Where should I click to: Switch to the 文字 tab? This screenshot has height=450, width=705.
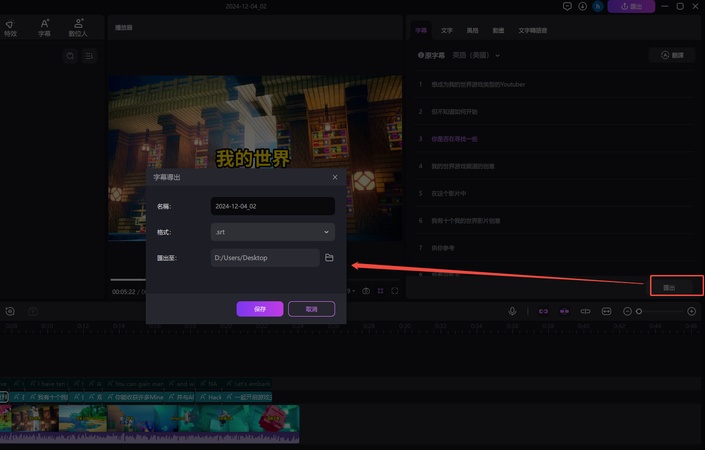[446, 31]
